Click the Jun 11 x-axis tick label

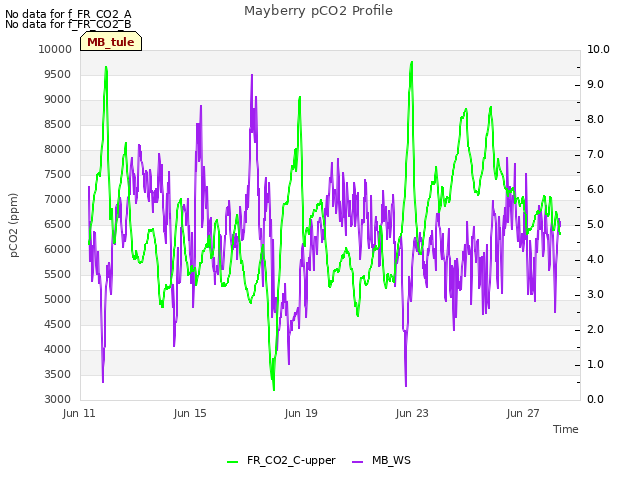point(79,413)
